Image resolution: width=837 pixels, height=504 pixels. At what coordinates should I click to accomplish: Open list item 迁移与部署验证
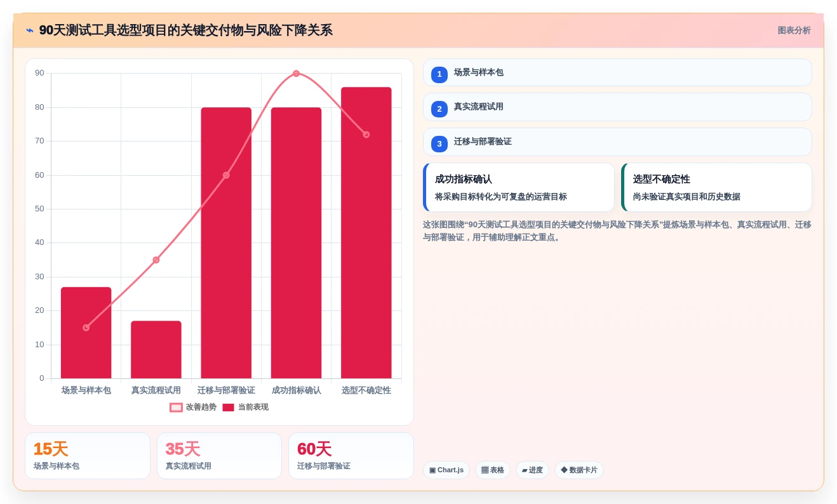617,142
